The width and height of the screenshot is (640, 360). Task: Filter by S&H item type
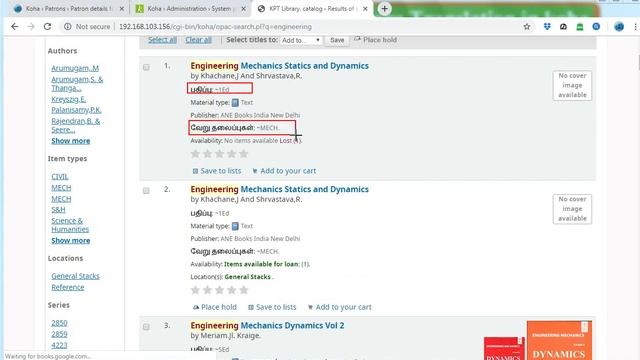coord(58,209)
